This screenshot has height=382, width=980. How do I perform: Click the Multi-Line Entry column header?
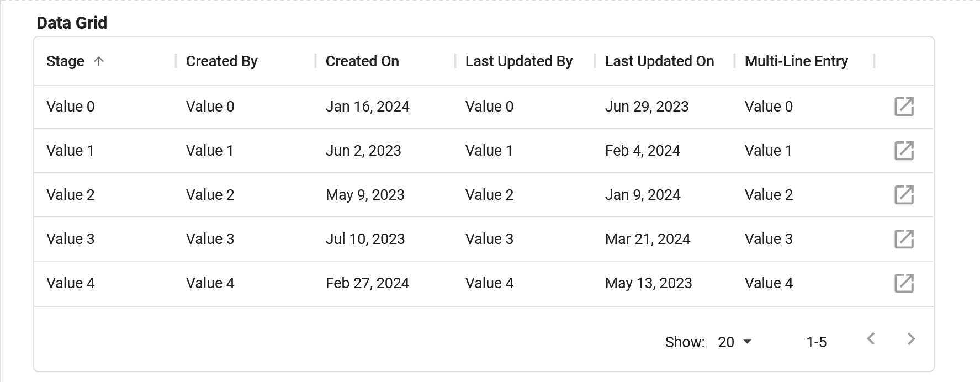point(796,61)
